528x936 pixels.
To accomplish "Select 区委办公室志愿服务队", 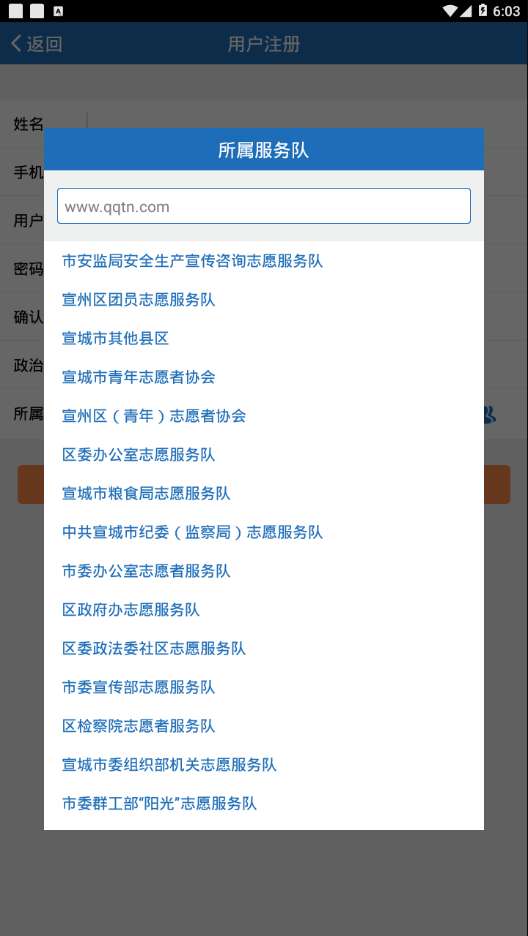I will (264, 455).
